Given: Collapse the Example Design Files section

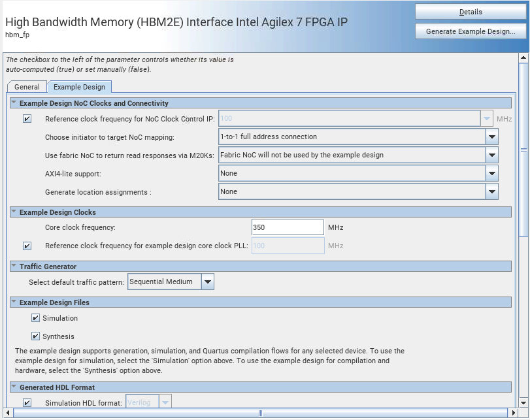Looking at the screenshot, I should 14,302.
